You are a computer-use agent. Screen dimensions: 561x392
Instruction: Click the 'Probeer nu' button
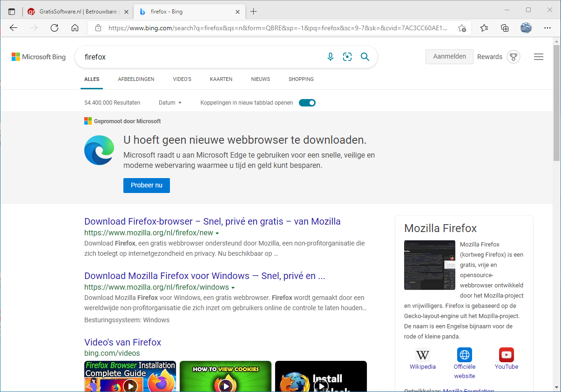pyautogui.click(x=147, y=185)
